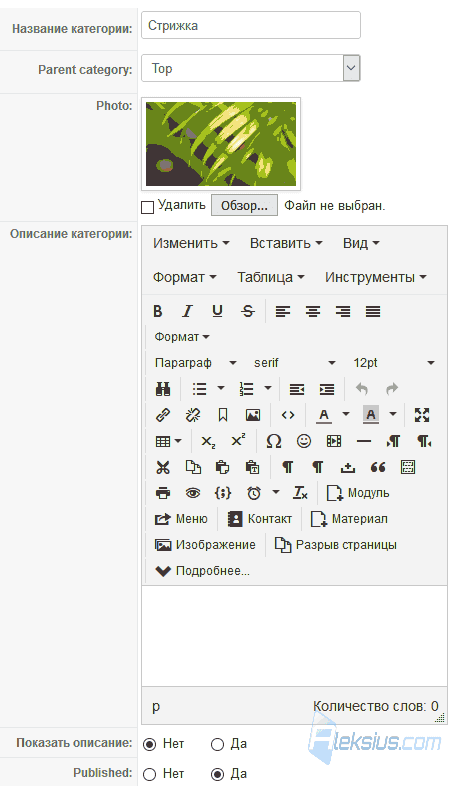The height and width of the screenshot is (786, 453).
Task: Copy selected text
Action: pyautogui.click(x=193, y=468)
